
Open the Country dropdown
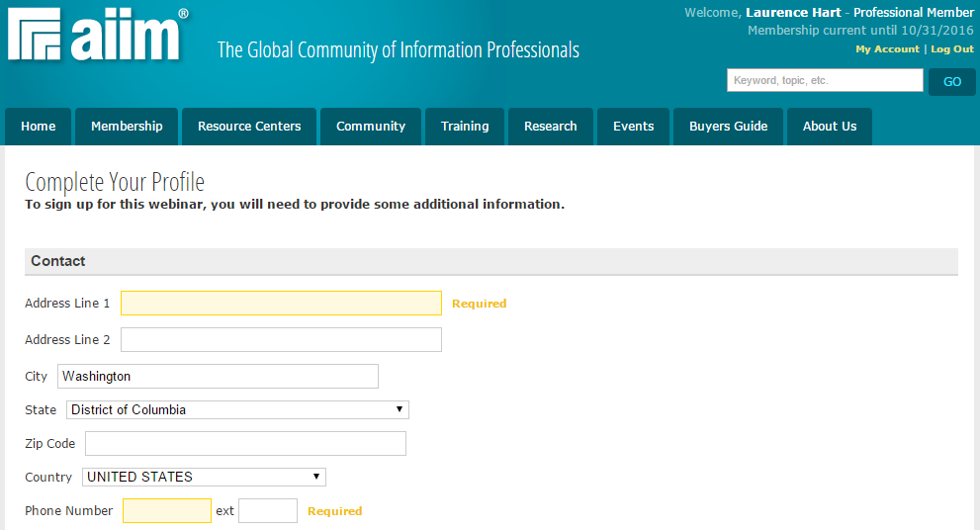(x=204, y=477)
